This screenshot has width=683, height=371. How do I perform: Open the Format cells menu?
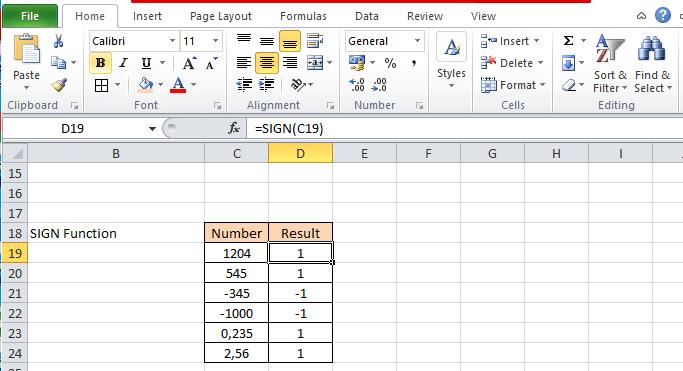pyautogui.click(x=513, y=85)
